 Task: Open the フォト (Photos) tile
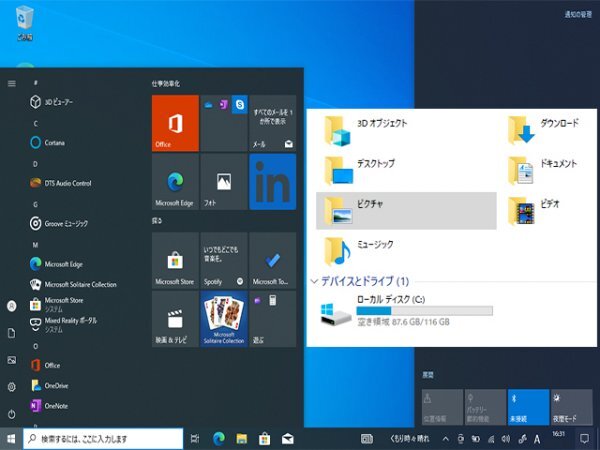pos(224,182)
